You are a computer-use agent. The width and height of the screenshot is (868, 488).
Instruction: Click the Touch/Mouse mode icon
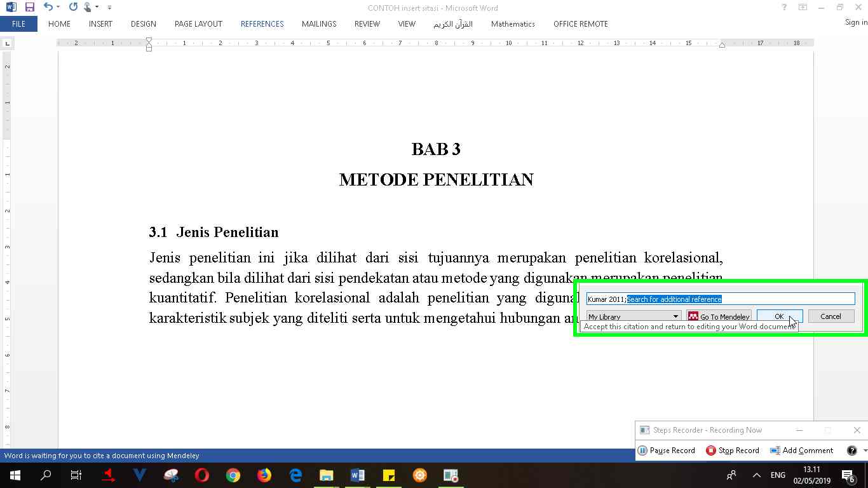click(88, 8)
